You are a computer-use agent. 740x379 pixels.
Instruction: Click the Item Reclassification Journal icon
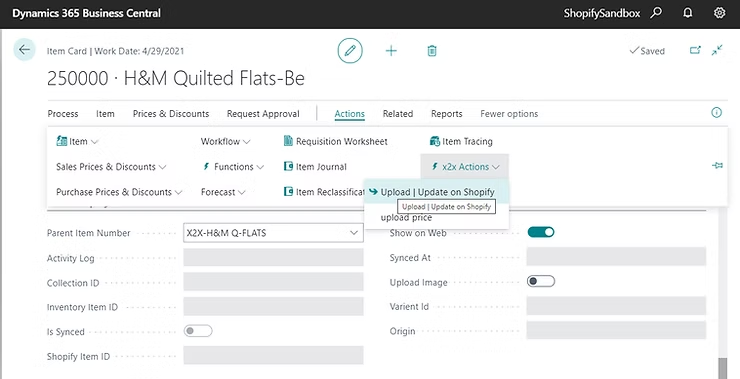tap(288, 192)
